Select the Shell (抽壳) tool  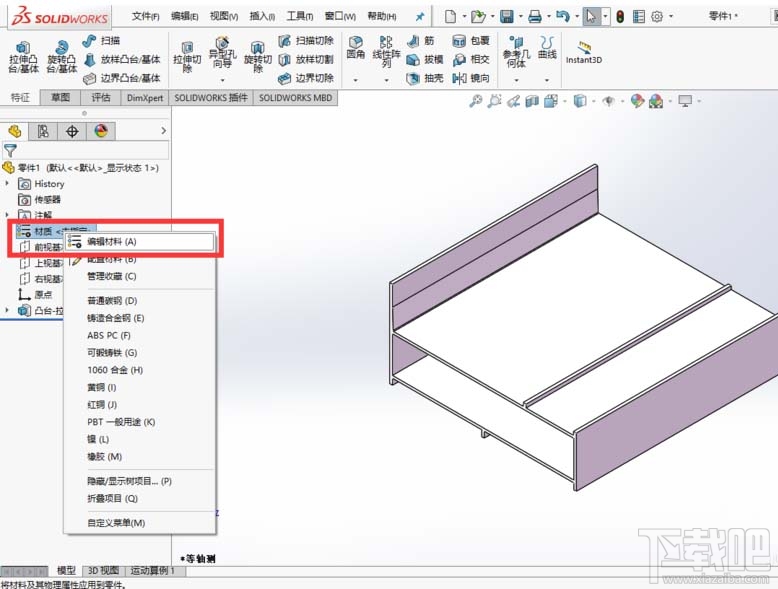(425, 78)
